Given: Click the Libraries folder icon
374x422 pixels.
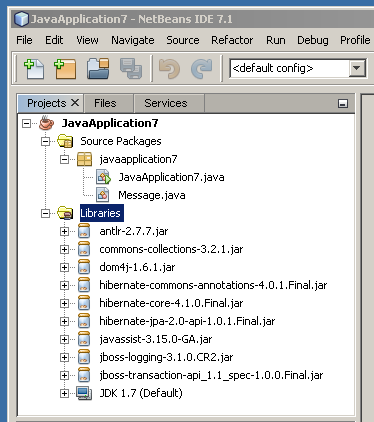Looking at the screenshot, I should pos(65,213).
